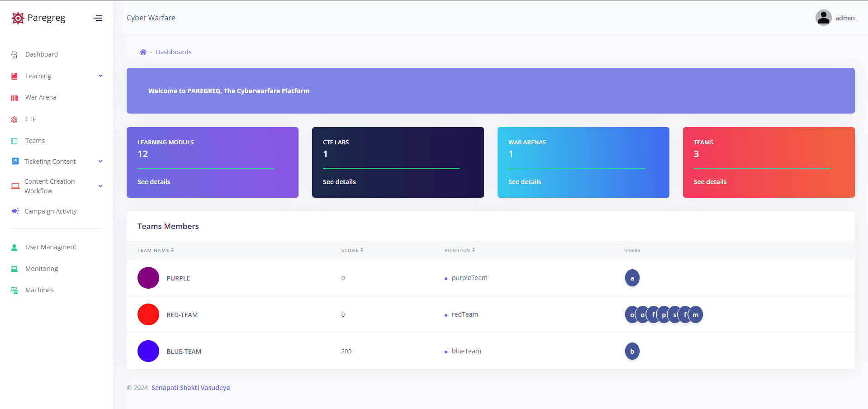868x409 pixels.
Task: Expand the Learning menu chevron
Action: (100, 76)
